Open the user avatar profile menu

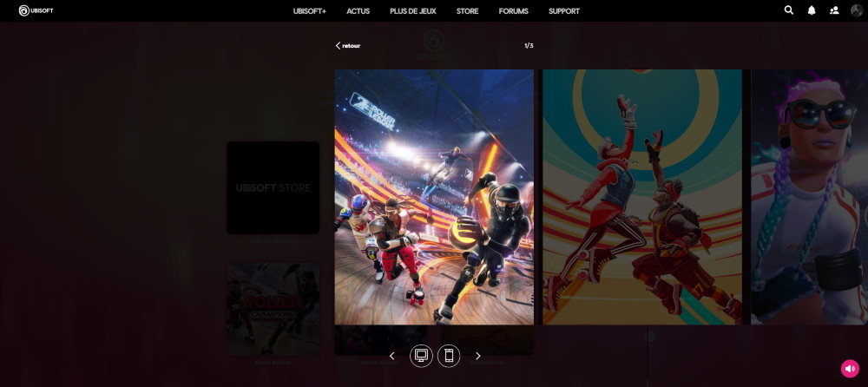857,10
